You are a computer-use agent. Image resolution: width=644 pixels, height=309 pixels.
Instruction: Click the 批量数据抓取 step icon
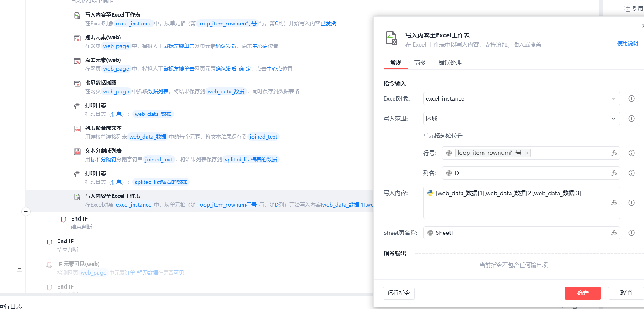click(77, 83)
